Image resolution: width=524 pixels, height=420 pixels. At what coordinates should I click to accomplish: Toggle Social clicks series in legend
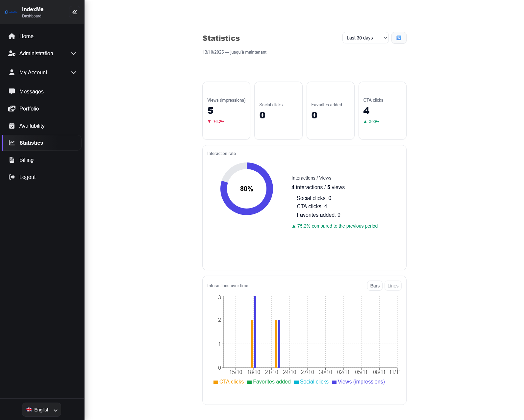[311, 382]
